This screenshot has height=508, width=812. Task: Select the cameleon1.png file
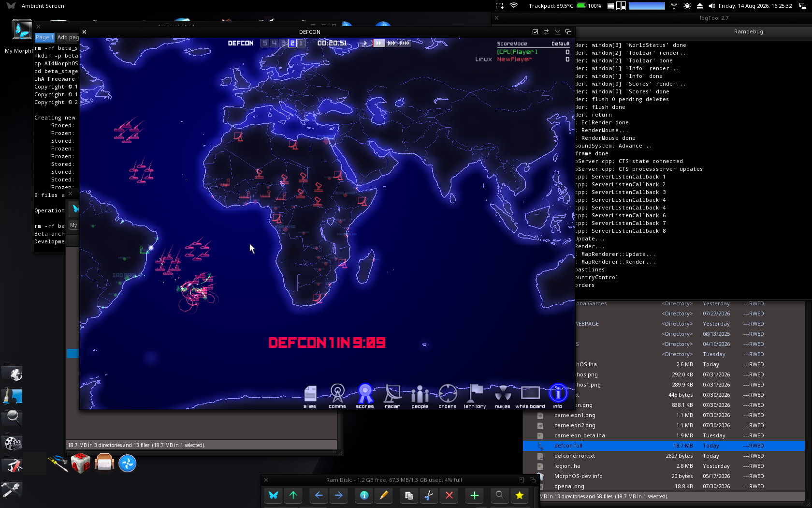[664, 415]
